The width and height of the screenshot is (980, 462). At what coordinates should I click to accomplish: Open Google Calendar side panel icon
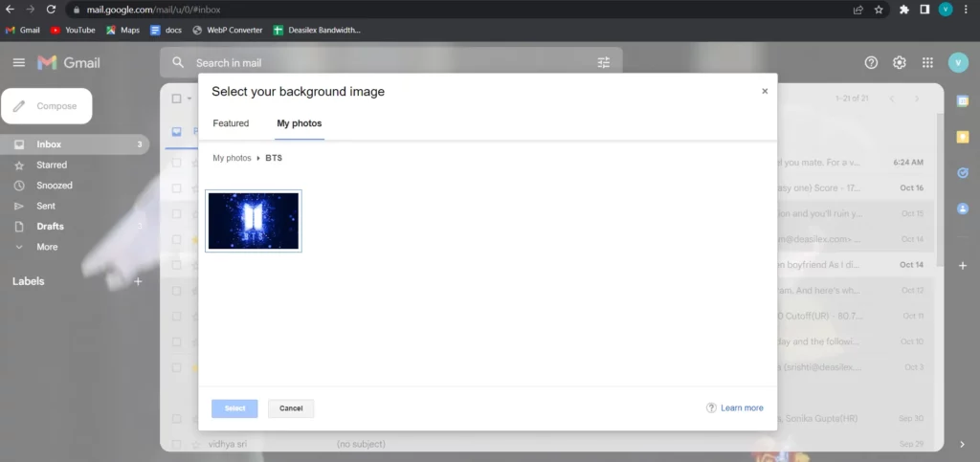coord(963,101)
